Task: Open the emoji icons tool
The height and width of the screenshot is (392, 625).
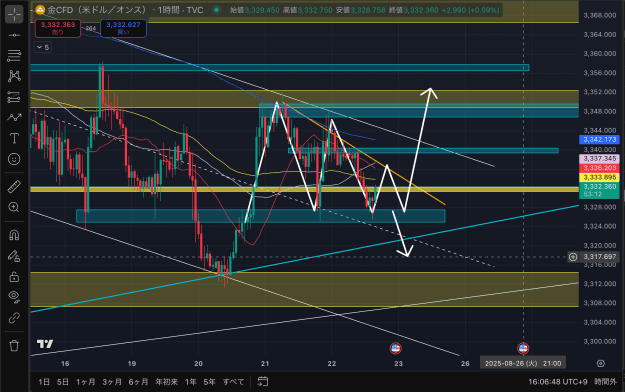Action: tap(14, 159)
